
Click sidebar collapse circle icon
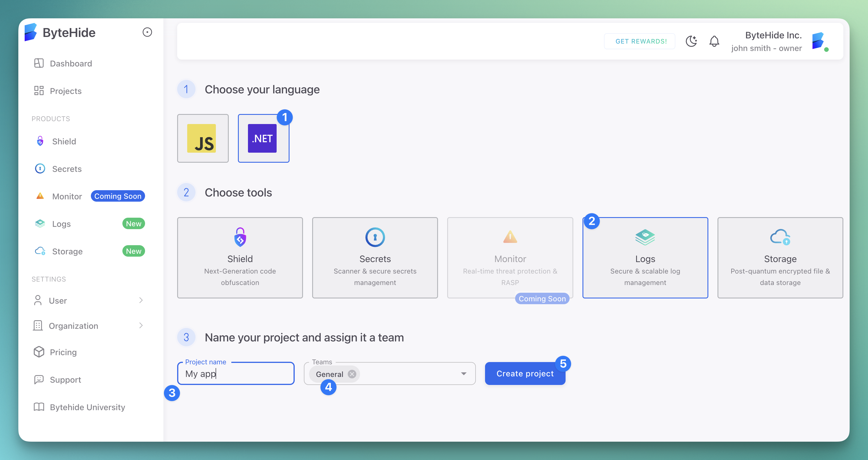click(x=147, y=32)
